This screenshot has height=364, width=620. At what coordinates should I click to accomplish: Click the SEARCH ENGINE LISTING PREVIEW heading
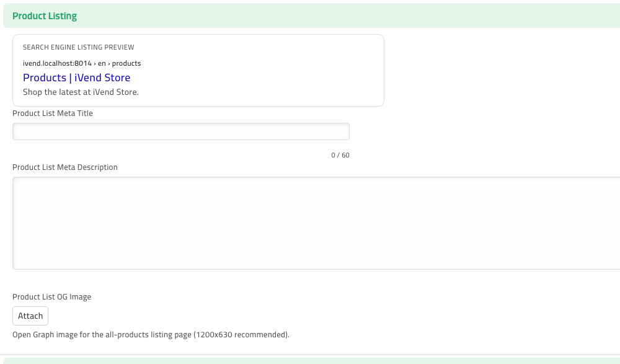[x=78, y=47]
